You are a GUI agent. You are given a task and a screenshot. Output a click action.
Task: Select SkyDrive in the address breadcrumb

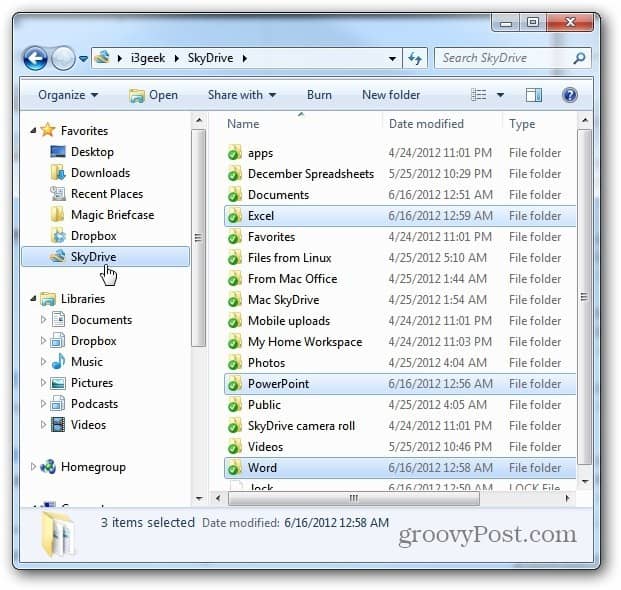(210, 58)
